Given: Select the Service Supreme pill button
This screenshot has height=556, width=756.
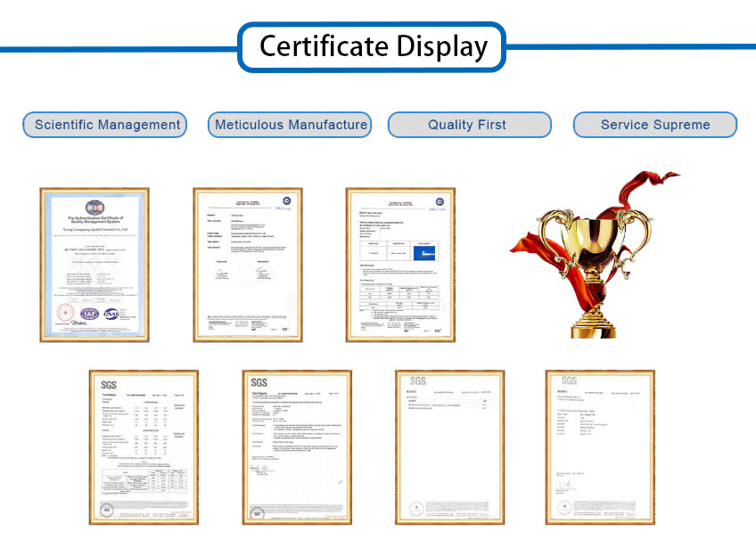Looking at the screenshot, I should (x=655, y=125).
